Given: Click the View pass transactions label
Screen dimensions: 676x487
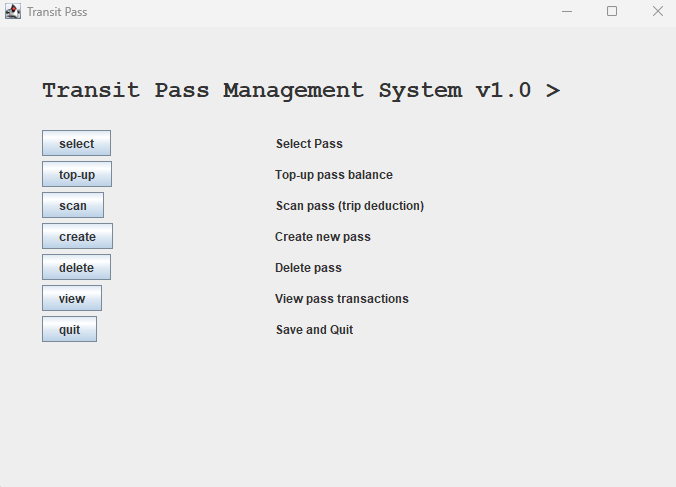Looking at the screenshot, I should [341, 299].
